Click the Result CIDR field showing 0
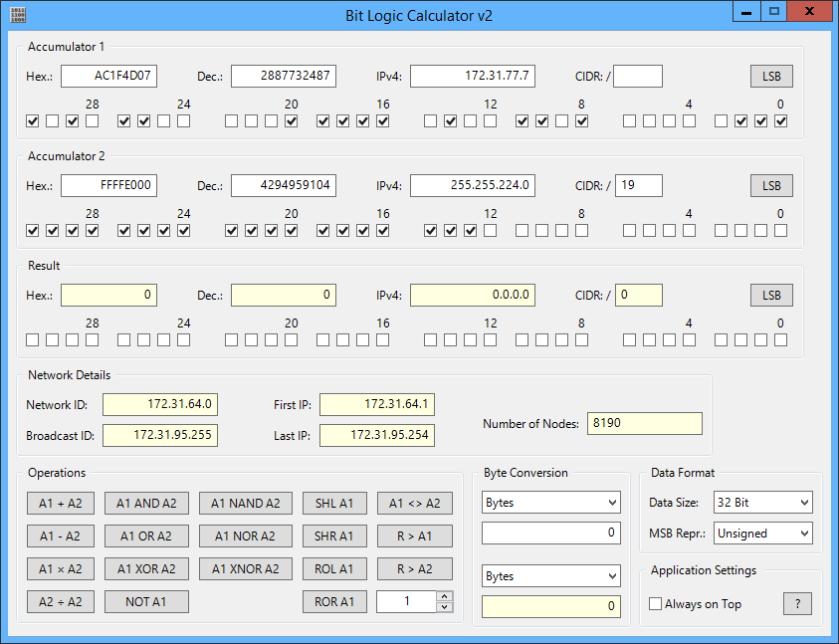Image resolution: width=839 pixels, height=644 pixels. 639,295
